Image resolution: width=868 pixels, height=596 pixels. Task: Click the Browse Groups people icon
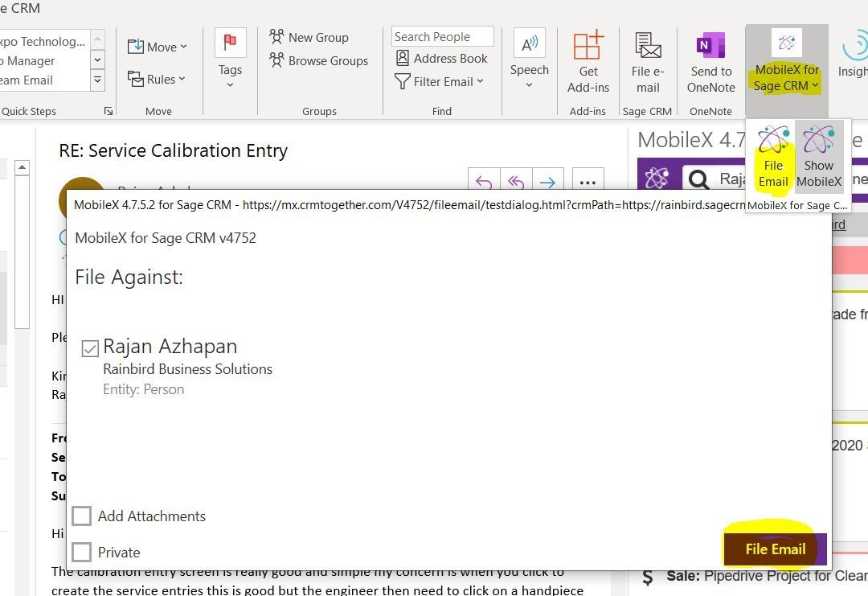click(x=276, y=60)
